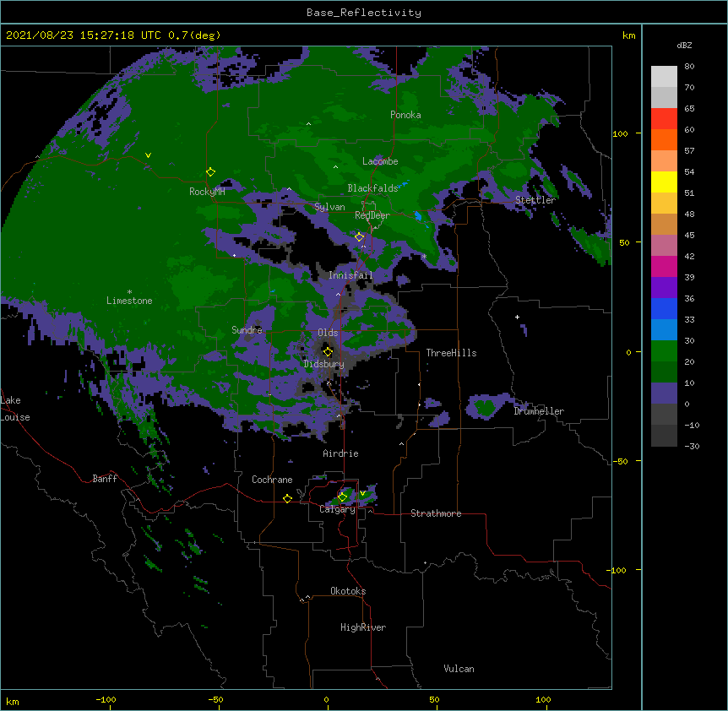728x711 pixels.
Task: Click the Calgary city label
Action: coord(338,509)
